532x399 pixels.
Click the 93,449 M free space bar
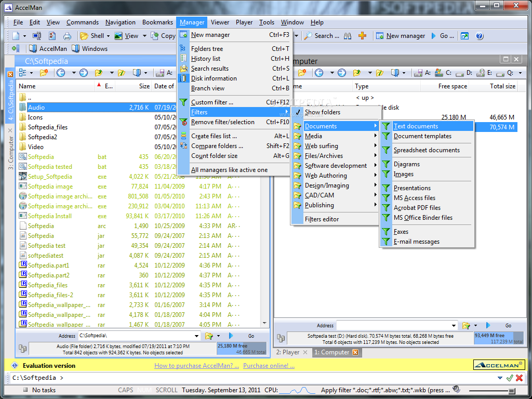pos(498,338)
